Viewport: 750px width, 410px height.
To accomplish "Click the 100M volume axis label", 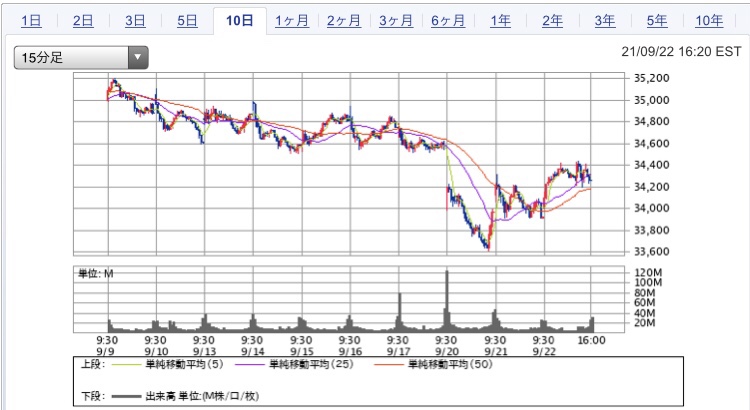I will tap(648, 282).
